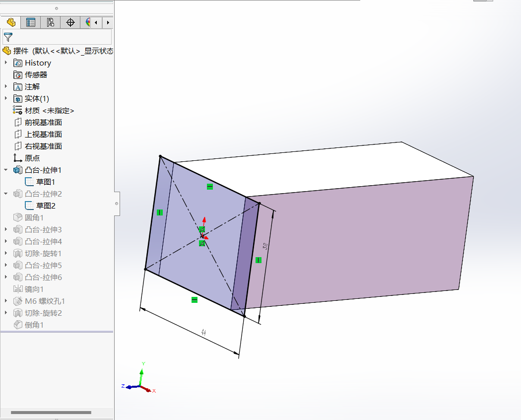Select the 草图1 sketch icon
This screenshot has width=521, height=420.
[29, 182]
